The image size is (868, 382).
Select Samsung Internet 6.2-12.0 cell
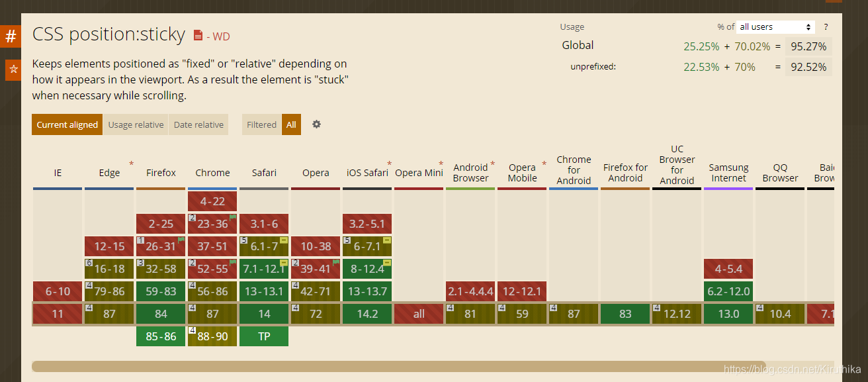pyautogui.click(x=728, y=291)
